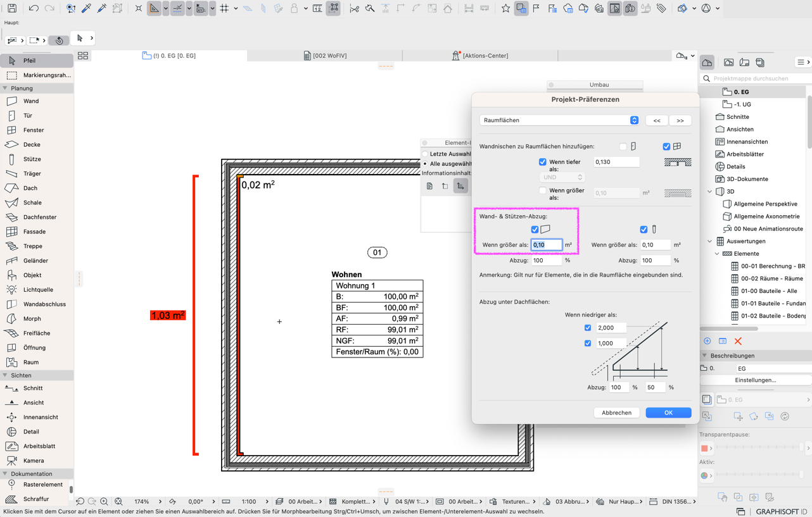This screenshot has height=517, width=812.
Task: Select the Lichtquelle lamp tool
Action: click(x=37, y=290)
